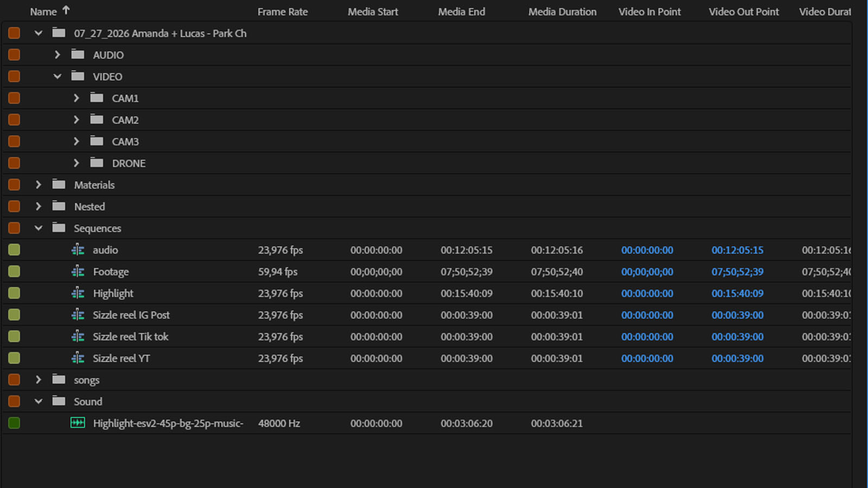The width and height of the screenshot is (868, 488).
Task: Sort by the Video In Point column header
Action: pyautogui.click(x=649, y=11)
